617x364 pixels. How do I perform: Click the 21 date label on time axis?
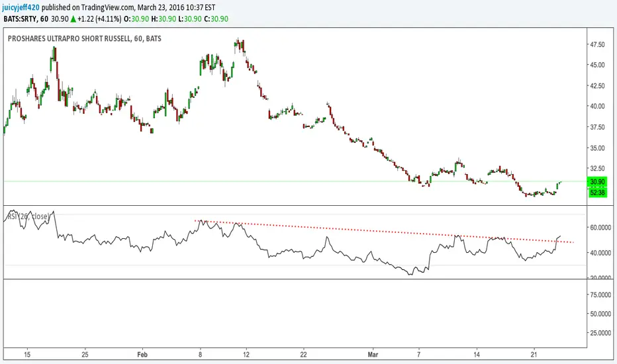click(534, 355)
